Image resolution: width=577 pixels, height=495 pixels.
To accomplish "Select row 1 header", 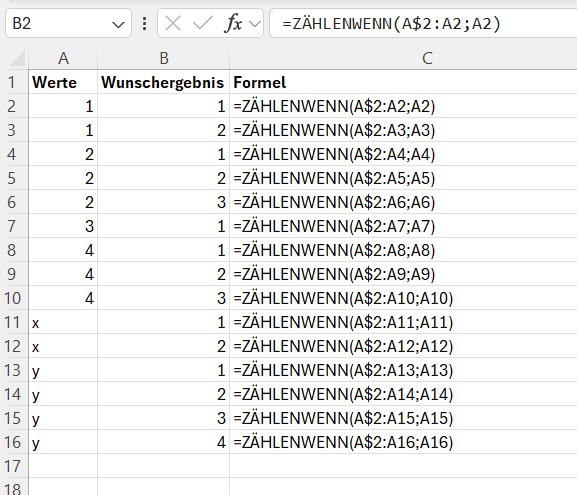I will pyautogui.click(x=14, y=82).
